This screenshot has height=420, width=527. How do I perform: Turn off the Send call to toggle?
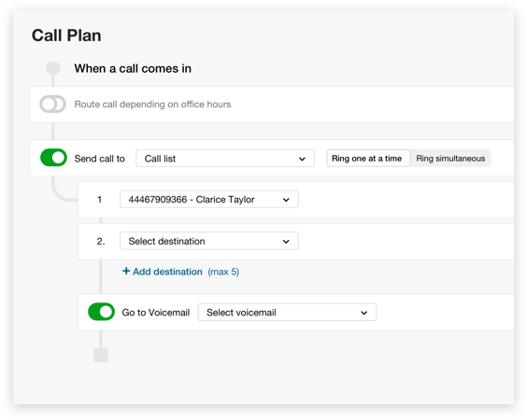(54, 158)
